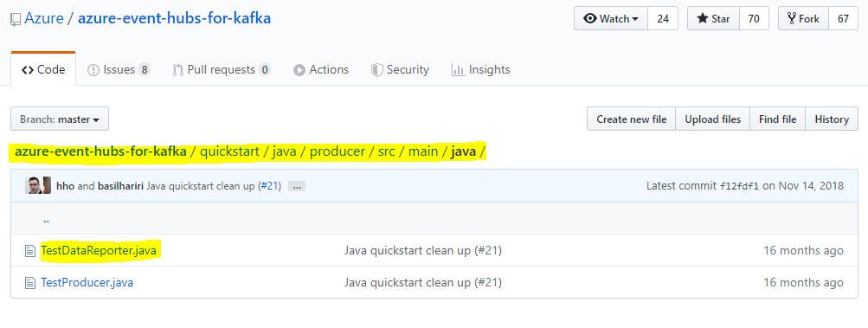The height and width of the screenshot is (328, 868).
Task: Open the TestDataReporter.java file
Action: pyautogui.click(x=99, y=251)
